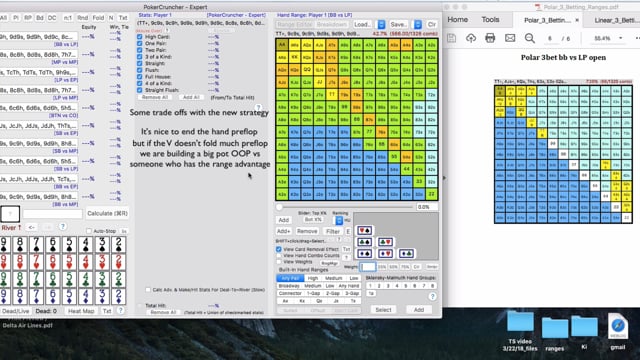Click the Filter button
640x360 pixels.
(333, 231)
